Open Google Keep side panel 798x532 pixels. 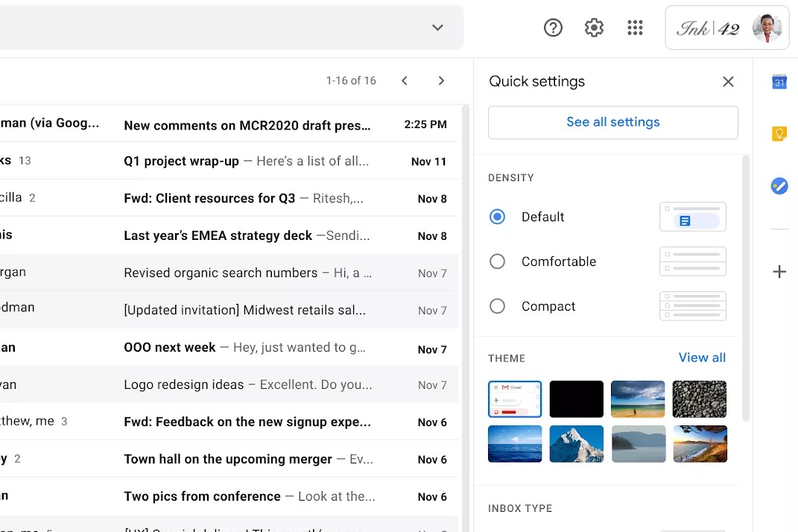coord(779,134)
